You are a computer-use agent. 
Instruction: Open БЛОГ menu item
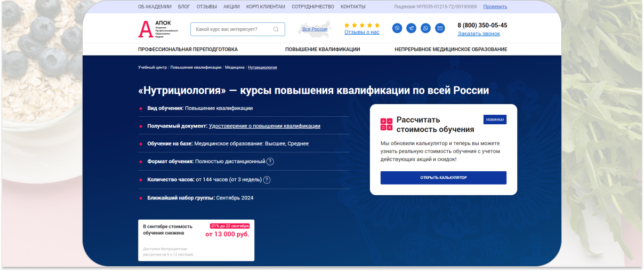point(184,7)
